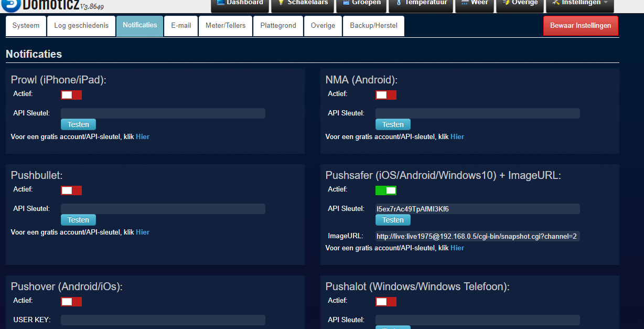Click the Pushsafer section heading

coord(443,175)
